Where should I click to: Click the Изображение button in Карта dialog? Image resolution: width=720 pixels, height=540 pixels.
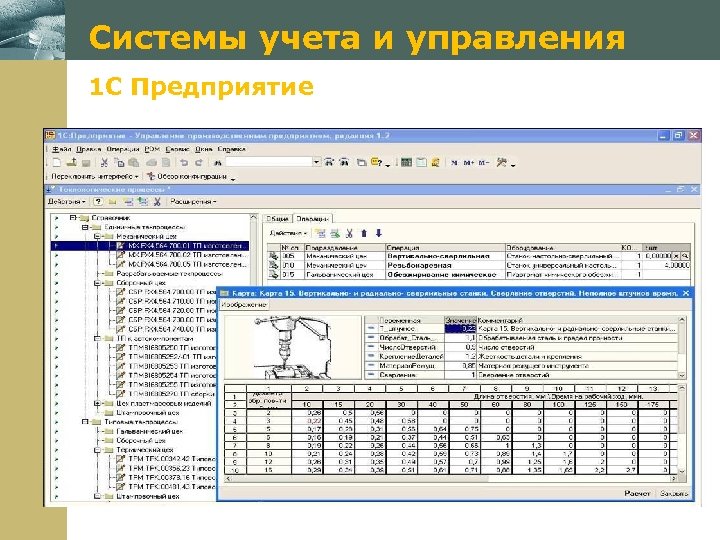(243, 304)
